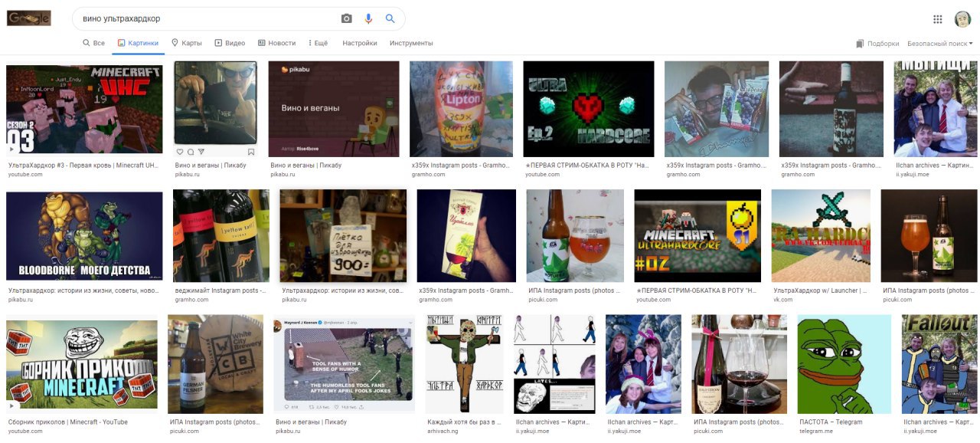Screen dimensions: 980x443
Task: Start voice search with microphone icon
Action: click(x=368, y=18)
